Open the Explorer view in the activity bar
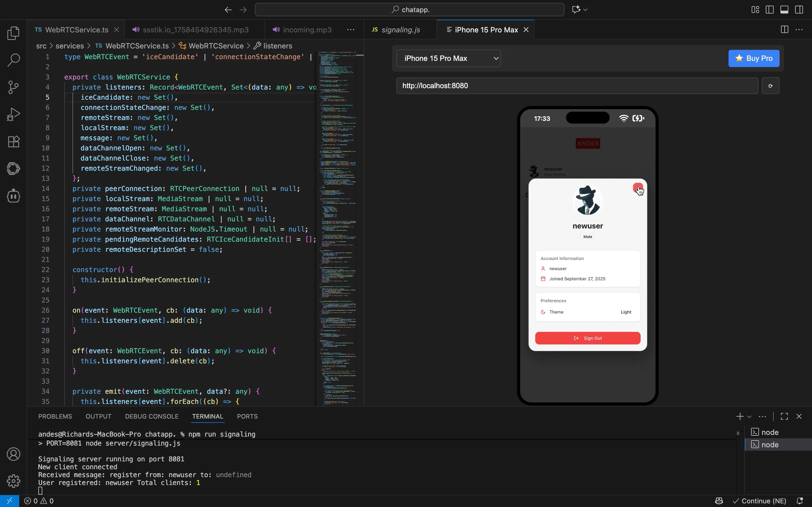The height and width of the screenshot is (507, 812). (14, 33)
